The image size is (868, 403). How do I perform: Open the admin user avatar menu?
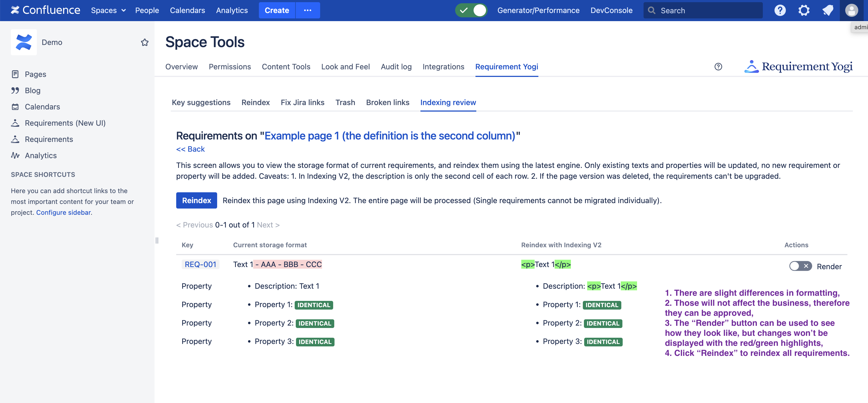[851, 11]
